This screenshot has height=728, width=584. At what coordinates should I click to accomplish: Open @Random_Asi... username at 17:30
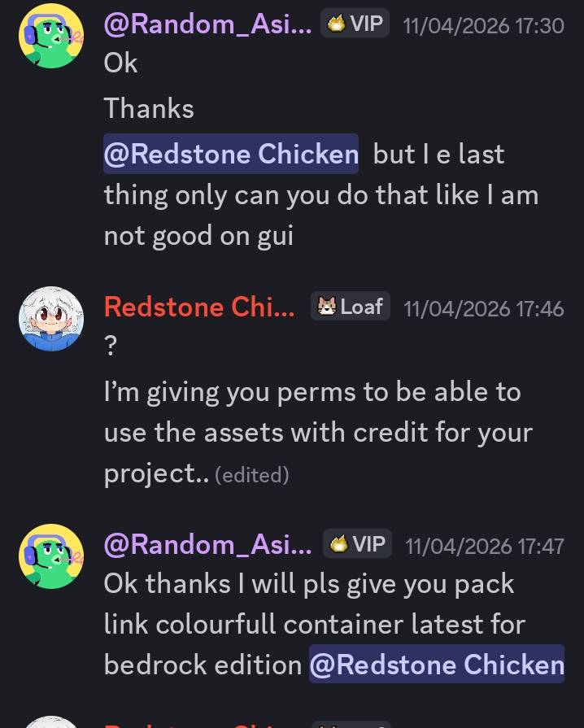click(207, 24)
